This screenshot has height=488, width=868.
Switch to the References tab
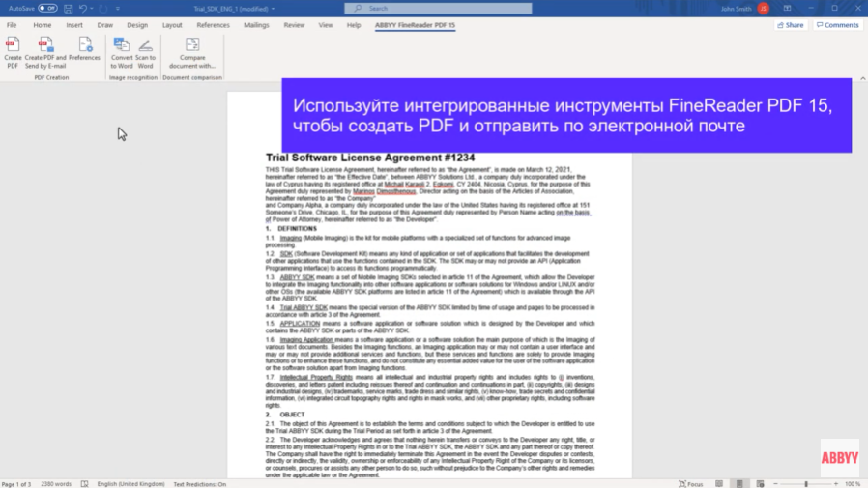coord(213,25)
